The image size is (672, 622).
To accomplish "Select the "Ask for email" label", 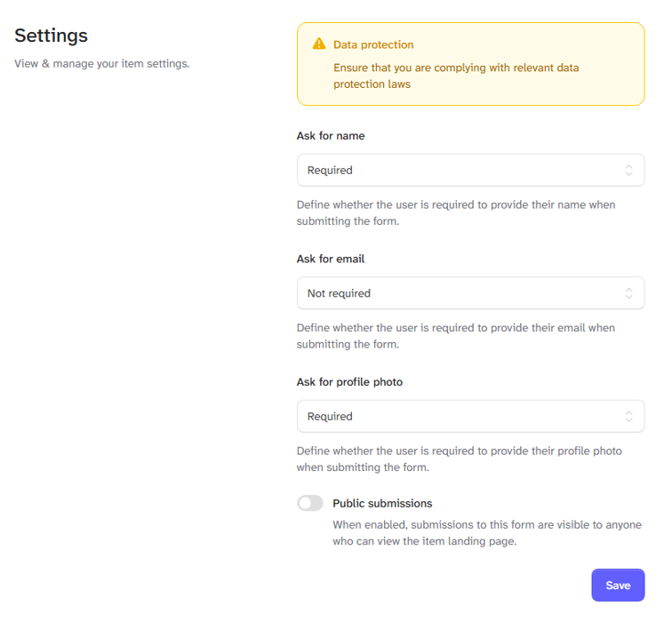I will click(331, 259).
